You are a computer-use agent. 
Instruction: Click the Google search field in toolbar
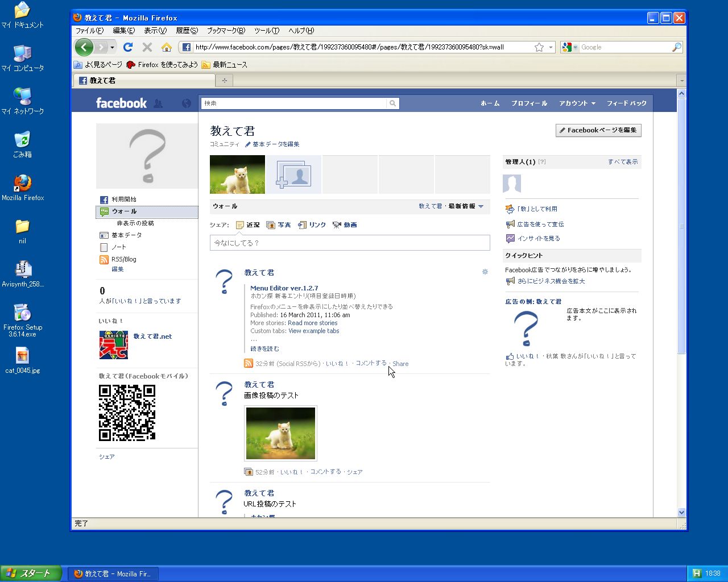point(624,47)
